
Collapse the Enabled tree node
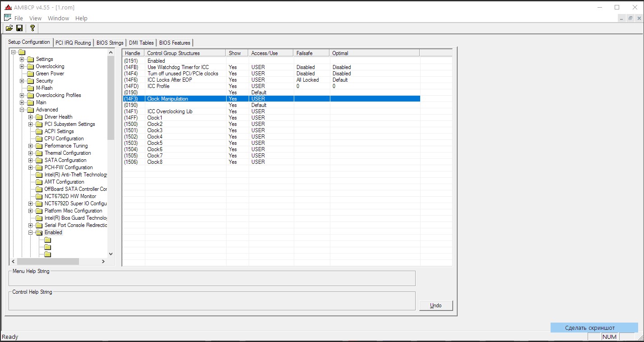tap(30, 232)
